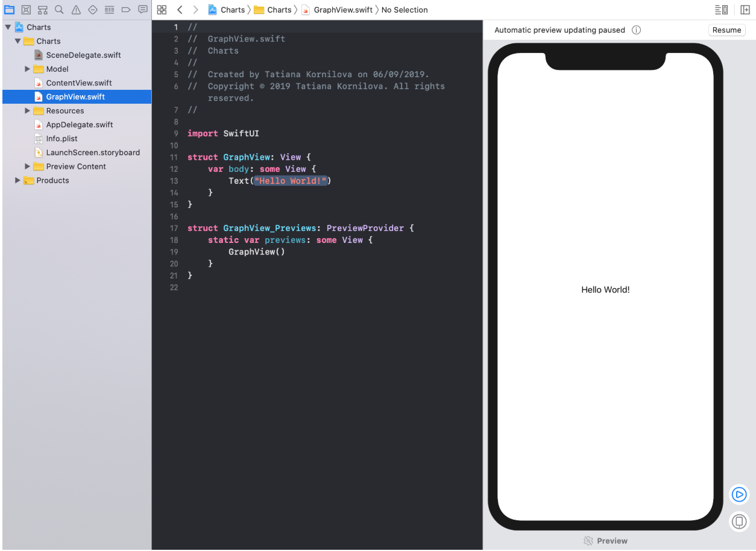This screenshot has height=551, width=756.
Task: Open the Test navigator
Action: click(x=93, y=10)
